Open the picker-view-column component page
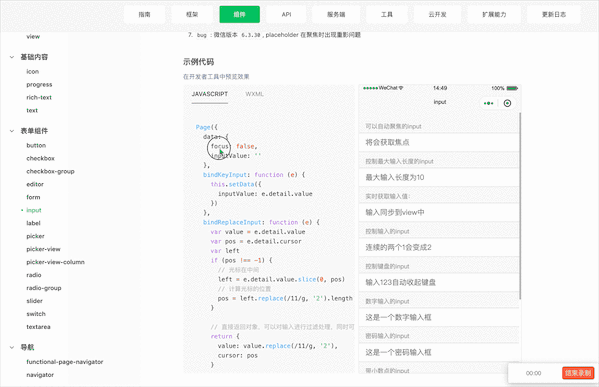599x387 pixels. [x=55, y=262]
